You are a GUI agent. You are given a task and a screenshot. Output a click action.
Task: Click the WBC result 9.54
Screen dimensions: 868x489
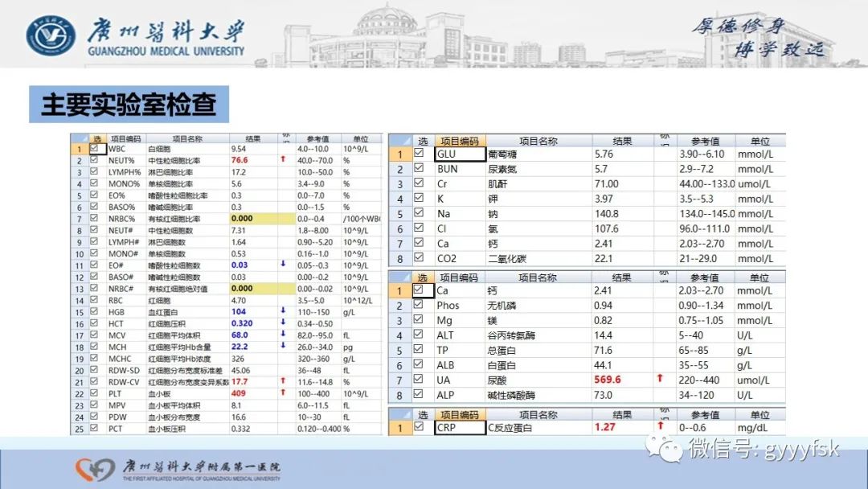[239, 149]
